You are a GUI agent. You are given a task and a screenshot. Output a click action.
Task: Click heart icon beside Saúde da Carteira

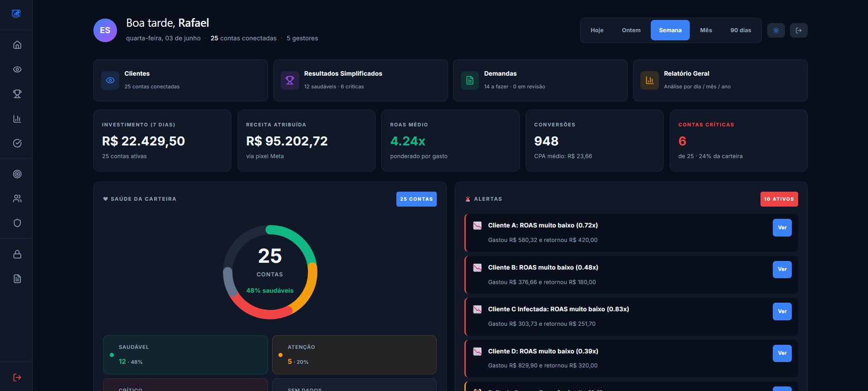tap(106, 199)
